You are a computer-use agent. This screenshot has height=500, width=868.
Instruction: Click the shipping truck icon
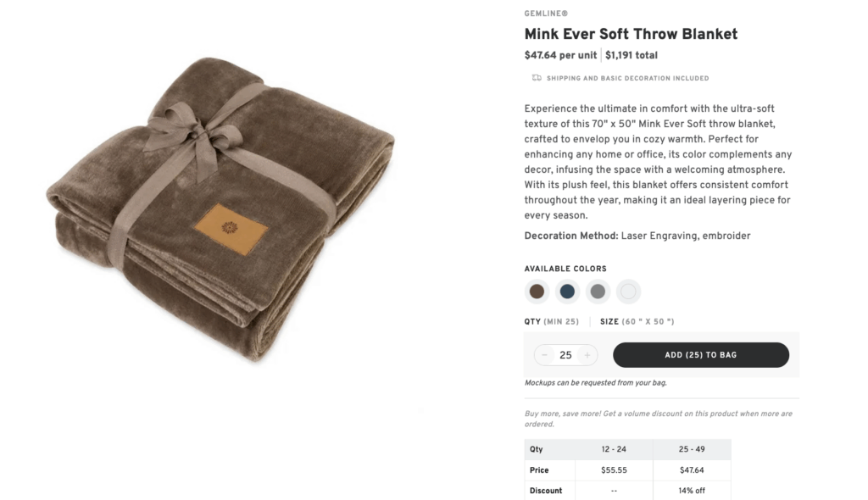(x=536, y=78)
